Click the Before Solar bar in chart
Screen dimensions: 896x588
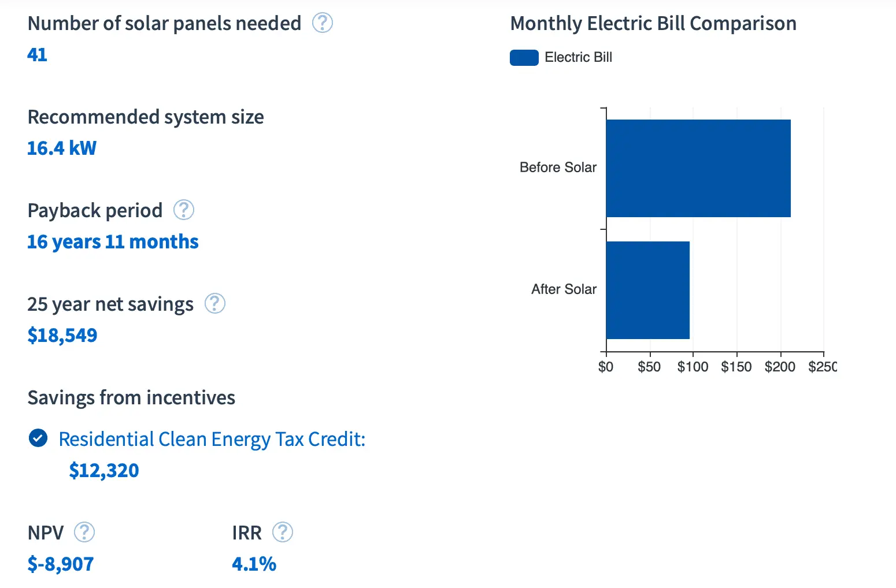coord(698,168)
